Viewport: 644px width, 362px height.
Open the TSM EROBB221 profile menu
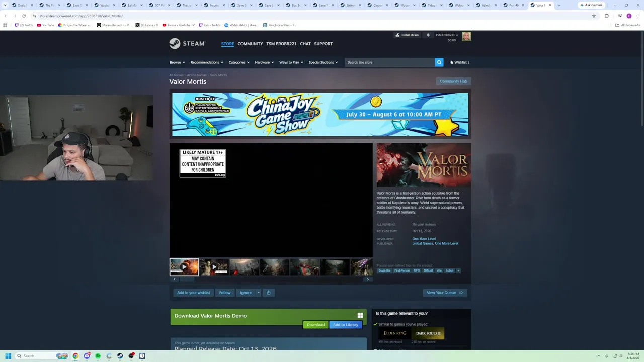pos(281,44)
